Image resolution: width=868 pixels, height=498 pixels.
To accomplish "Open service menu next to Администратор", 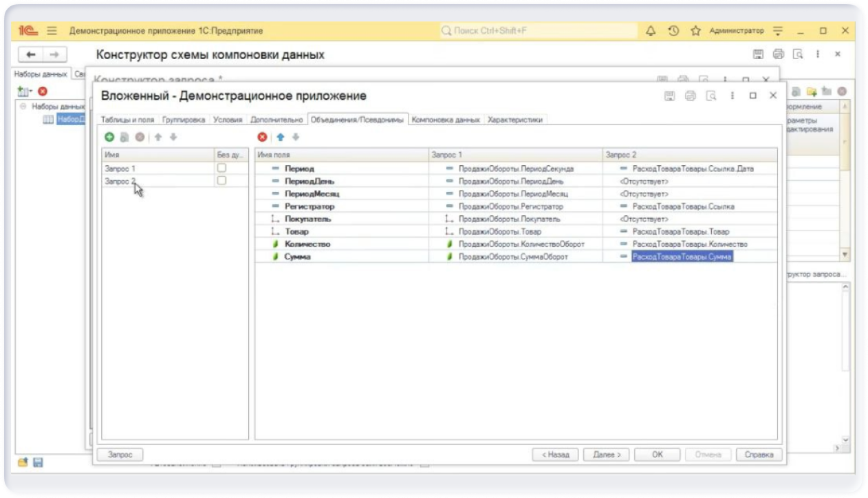I will (778, 31).
